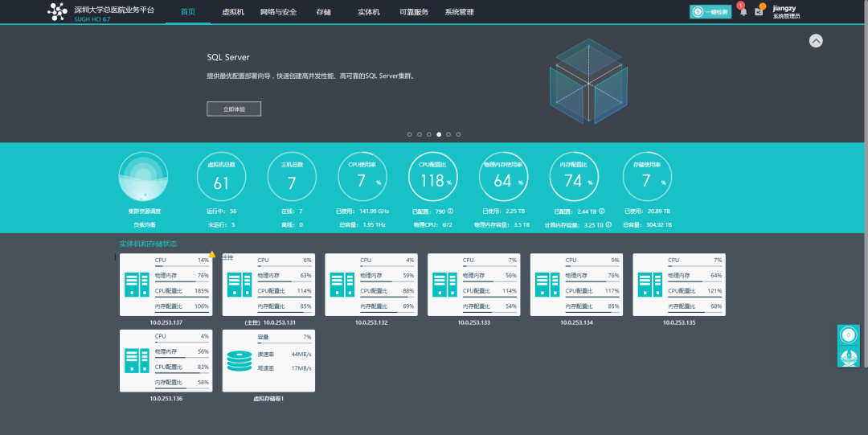
Task: Open the jiangzy user account menu
Action: (x=786, y=11)
